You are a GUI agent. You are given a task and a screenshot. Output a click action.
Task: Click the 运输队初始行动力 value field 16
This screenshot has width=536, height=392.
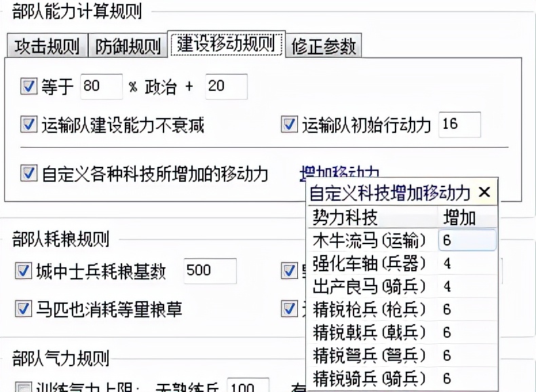click(460, 125)
